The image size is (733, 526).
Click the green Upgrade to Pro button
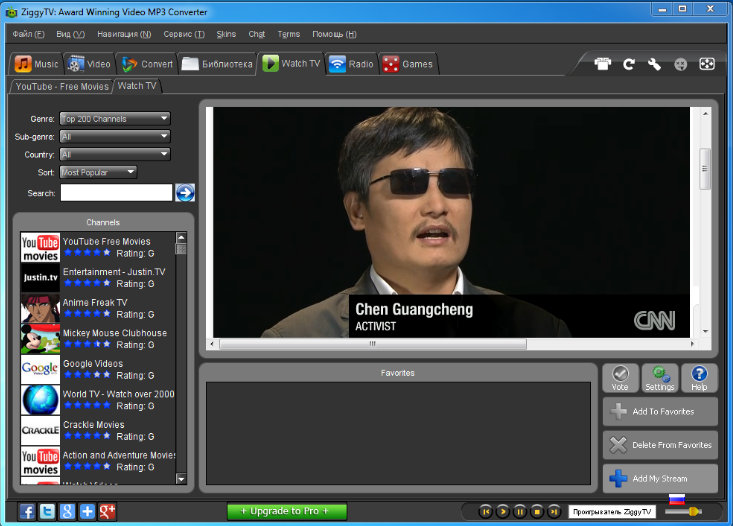(x=287, y=511)
